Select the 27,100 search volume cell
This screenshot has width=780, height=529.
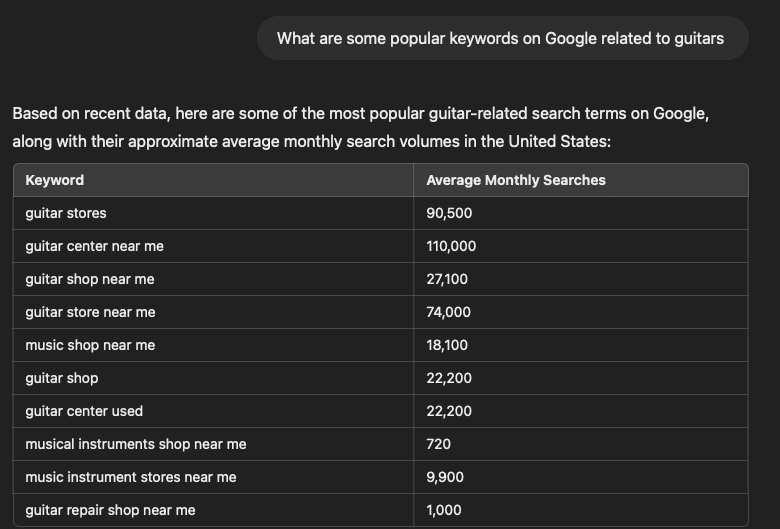447,279
